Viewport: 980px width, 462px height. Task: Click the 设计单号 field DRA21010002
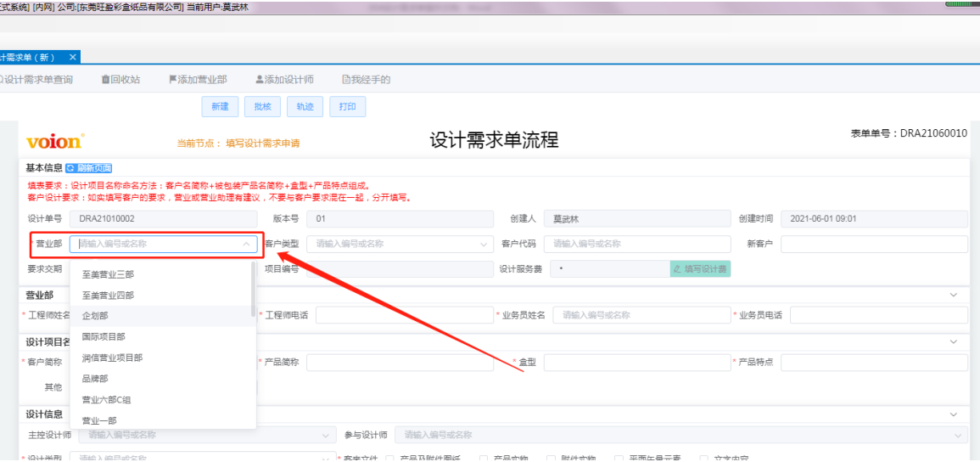(164, 219)
